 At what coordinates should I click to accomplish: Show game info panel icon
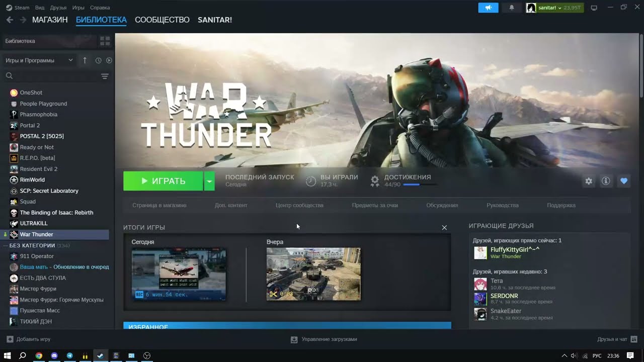[x=606, y=181]
